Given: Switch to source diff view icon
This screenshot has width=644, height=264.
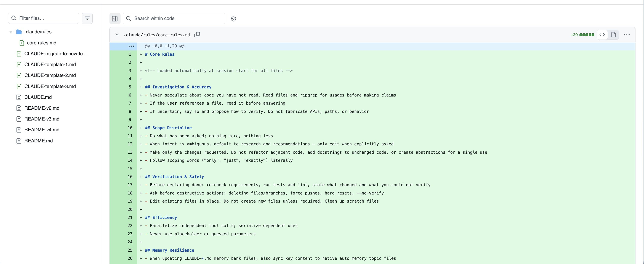Looking at the screenshot, I should [x=602, y=35].
